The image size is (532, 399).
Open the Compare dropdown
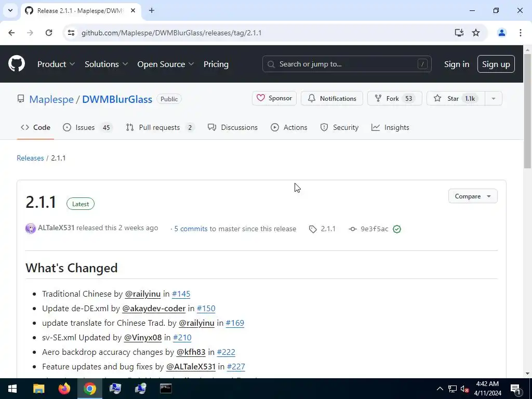point(473,196)
